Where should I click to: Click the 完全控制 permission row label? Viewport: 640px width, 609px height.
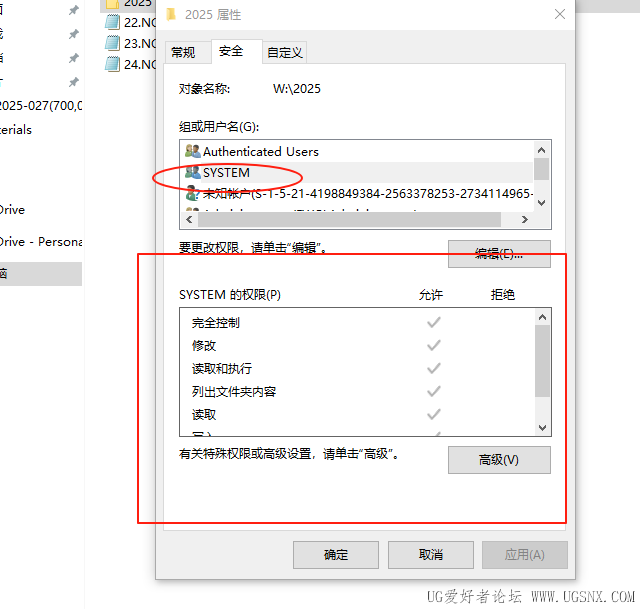point(216,323)
